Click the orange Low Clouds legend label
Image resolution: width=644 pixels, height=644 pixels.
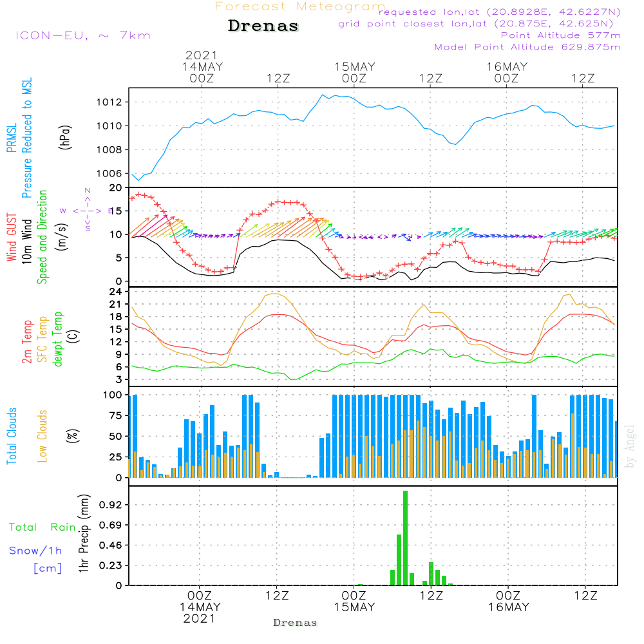pyautogui.click(x=43, y=436)
